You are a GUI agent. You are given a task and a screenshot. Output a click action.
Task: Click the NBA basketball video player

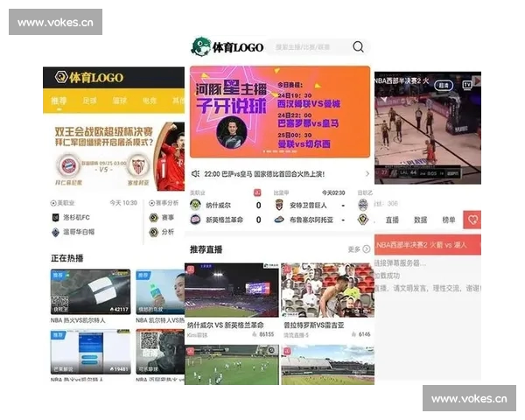point(428,128)
